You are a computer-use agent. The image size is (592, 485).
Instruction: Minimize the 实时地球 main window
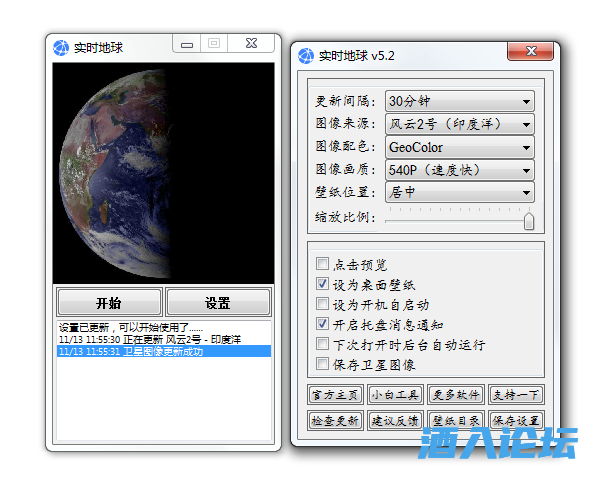click(187, 44)
